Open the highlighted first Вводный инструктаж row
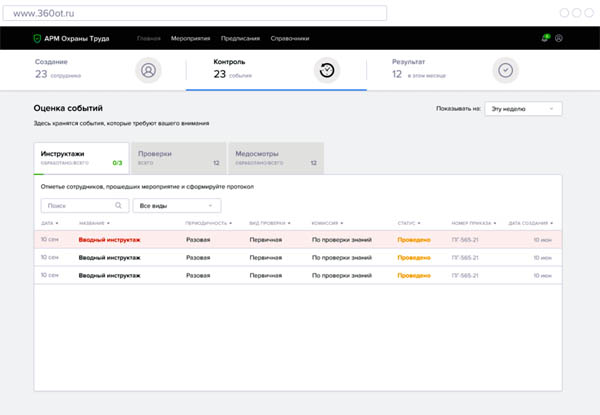Screen dimensions: 600x415 [109, 240]
